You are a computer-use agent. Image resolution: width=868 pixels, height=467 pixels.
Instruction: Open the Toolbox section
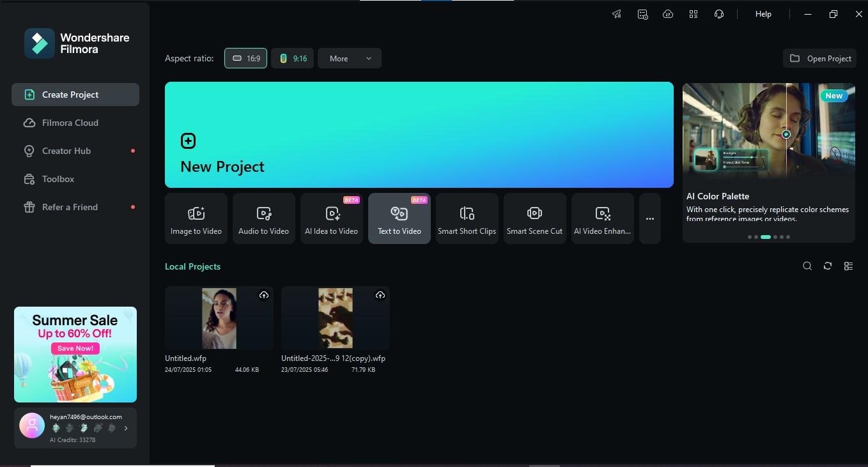click(75, 179)
